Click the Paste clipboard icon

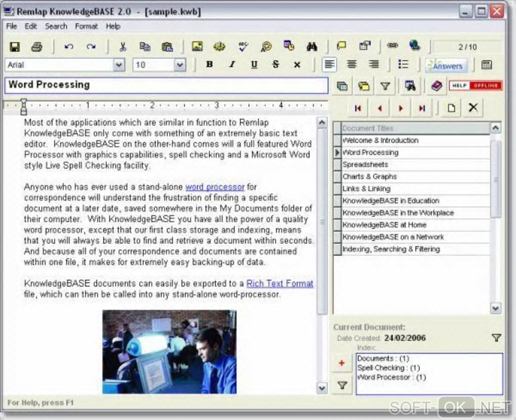coord(167,47)
